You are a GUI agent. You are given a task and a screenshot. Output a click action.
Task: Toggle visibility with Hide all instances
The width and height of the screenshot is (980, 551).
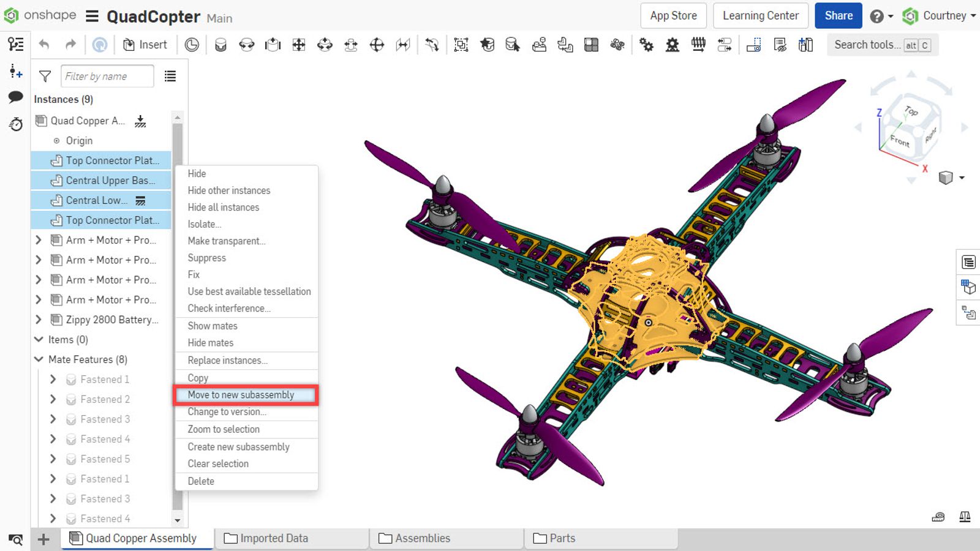click(x=223, y=207)
